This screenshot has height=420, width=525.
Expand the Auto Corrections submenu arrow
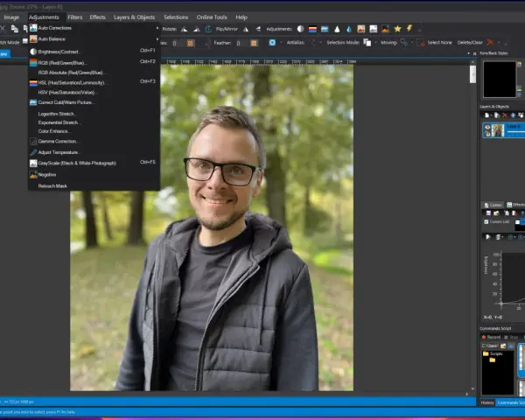click(x=157, y=28)
